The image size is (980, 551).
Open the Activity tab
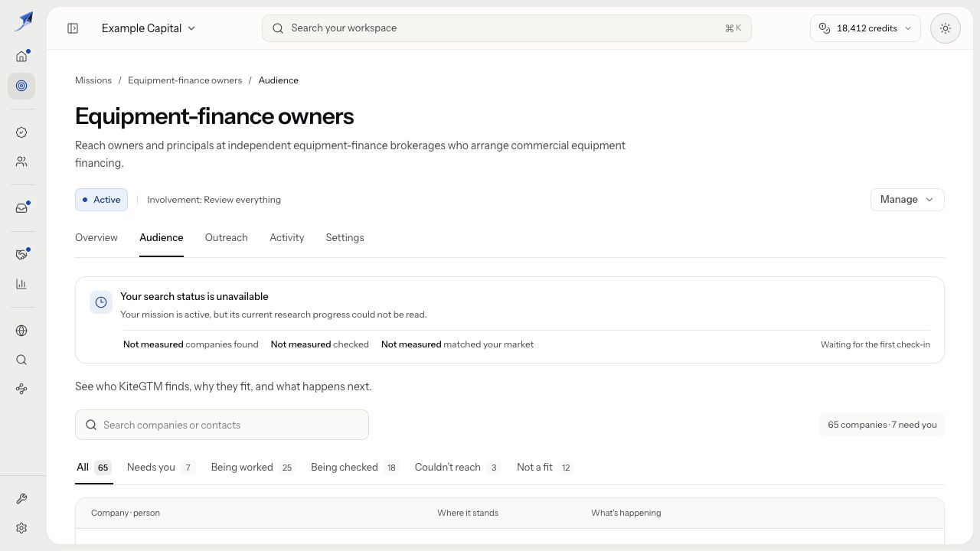pyautogui.click(x=287, y=238)
